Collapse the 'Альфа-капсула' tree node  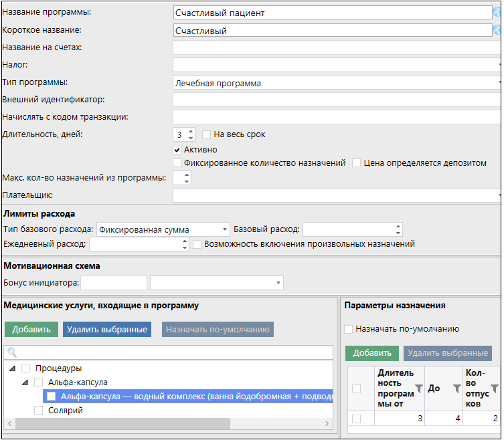pos(25,382)
